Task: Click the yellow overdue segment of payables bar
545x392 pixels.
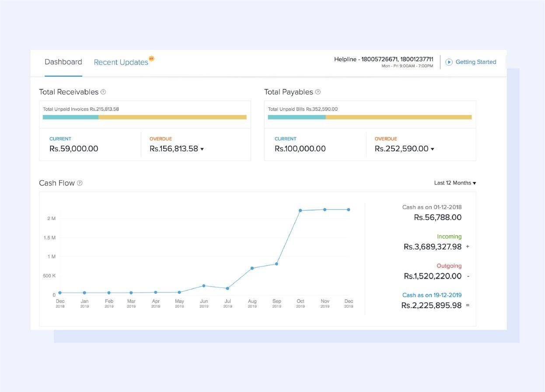Action: click(x=399, y=117)
